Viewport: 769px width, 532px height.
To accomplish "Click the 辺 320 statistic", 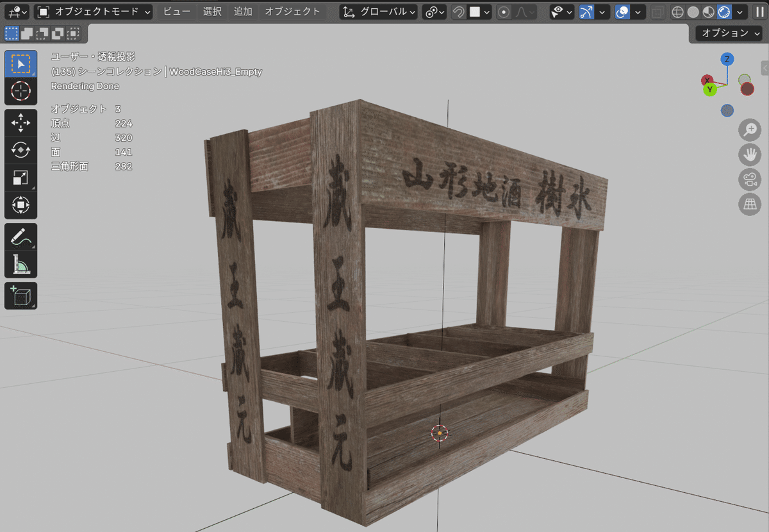I will [x=92, y=138].
